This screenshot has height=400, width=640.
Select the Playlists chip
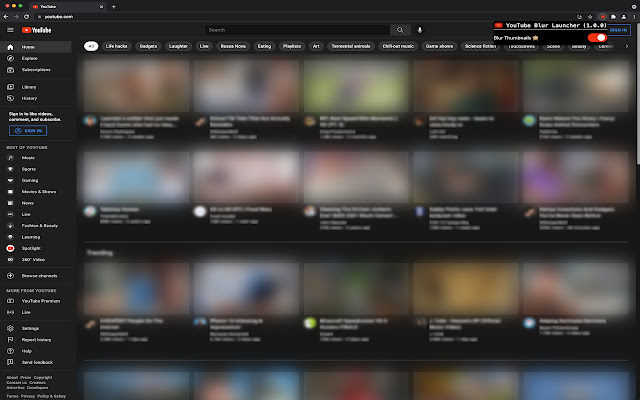[x=292, y=46]
